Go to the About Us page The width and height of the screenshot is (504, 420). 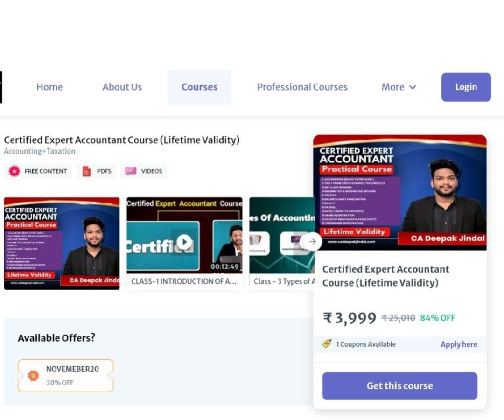(122, 87)
